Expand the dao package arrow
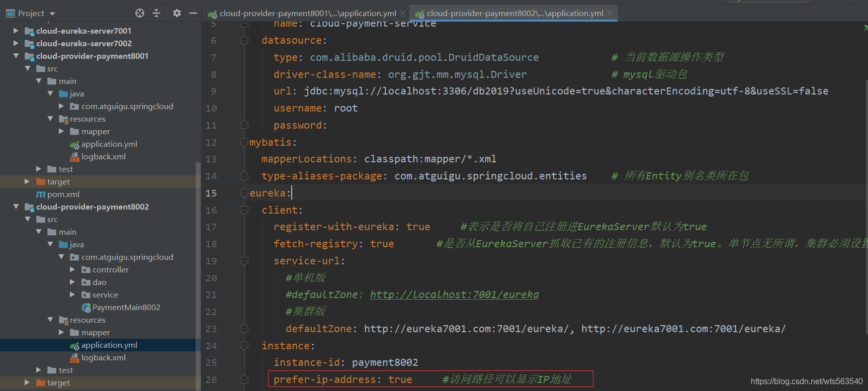868x391 pixels. tap(72, 282)
